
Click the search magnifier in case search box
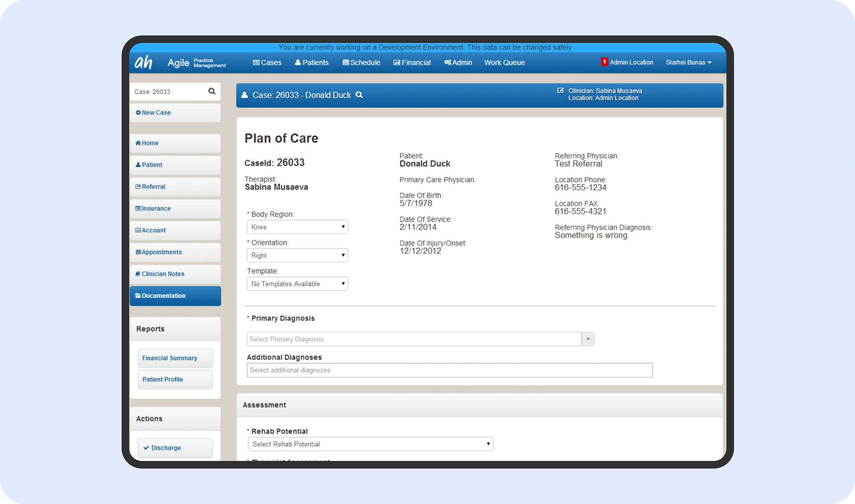click(212, 91)
